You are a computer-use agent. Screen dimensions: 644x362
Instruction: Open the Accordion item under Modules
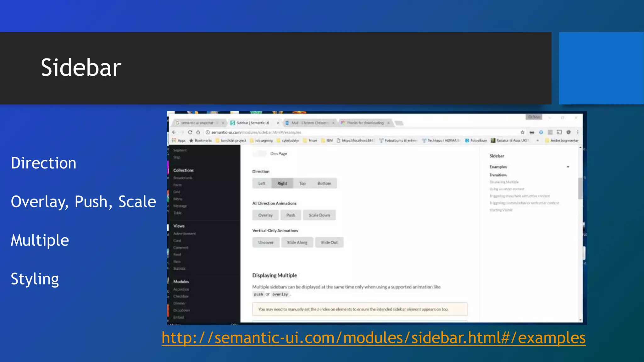coord(181,289)
